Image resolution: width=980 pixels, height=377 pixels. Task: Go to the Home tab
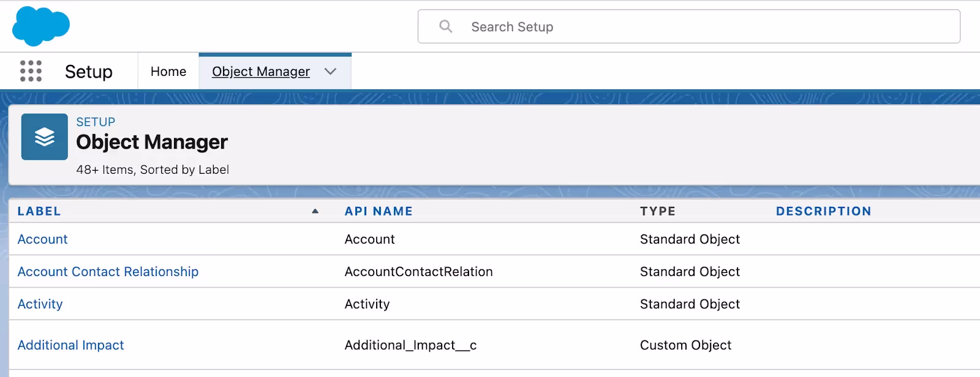click(168, 72)
